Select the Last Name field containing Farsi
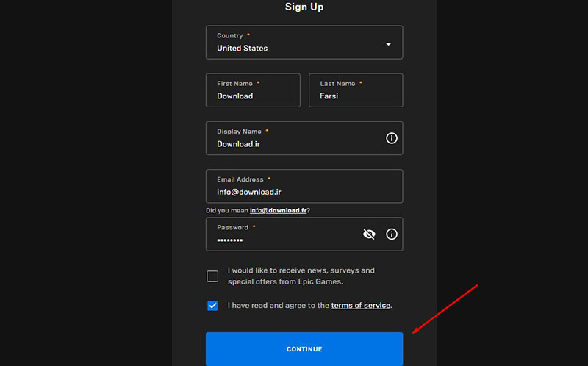588x366 pixels. click(356, 90)
